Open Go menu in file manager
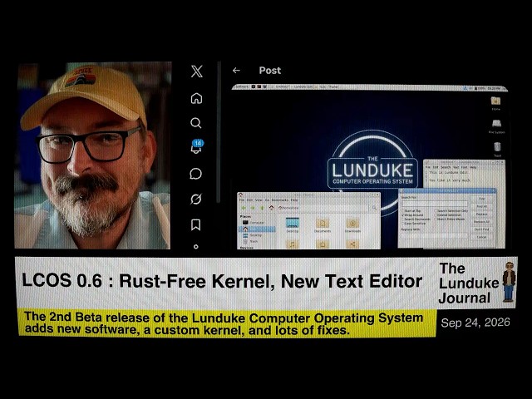This screenshot has width=532, height=399. point(267,199)
